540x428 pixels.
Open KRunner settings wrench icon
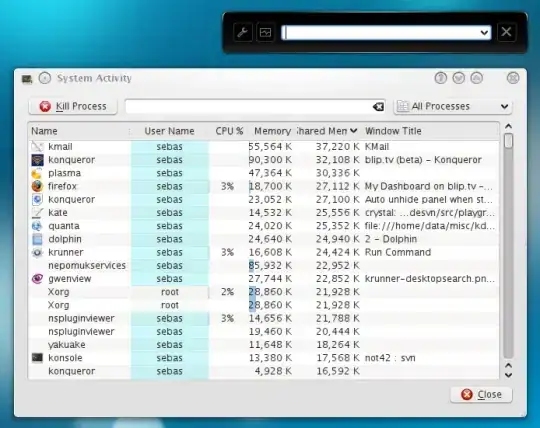pos(243,33)
